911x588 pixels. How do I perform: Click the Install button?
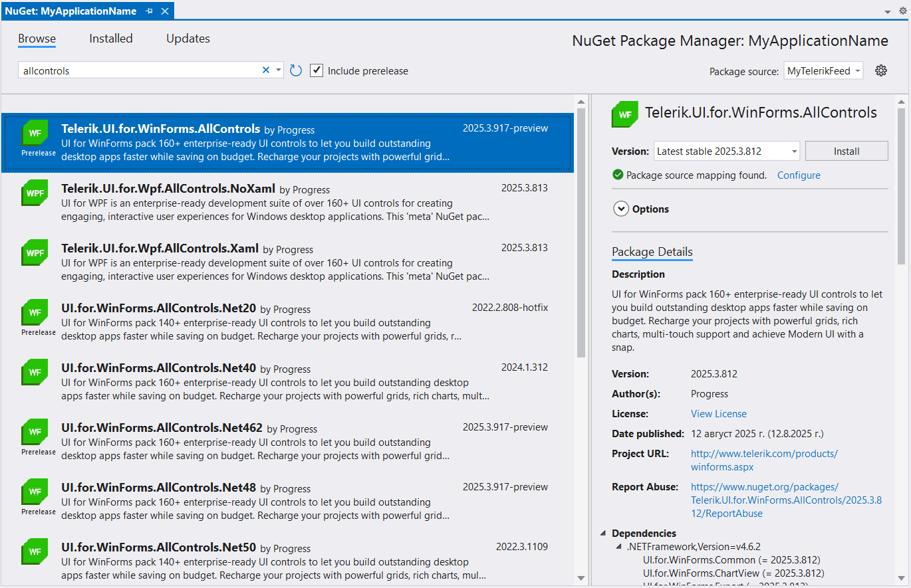(x=846, y=151)
